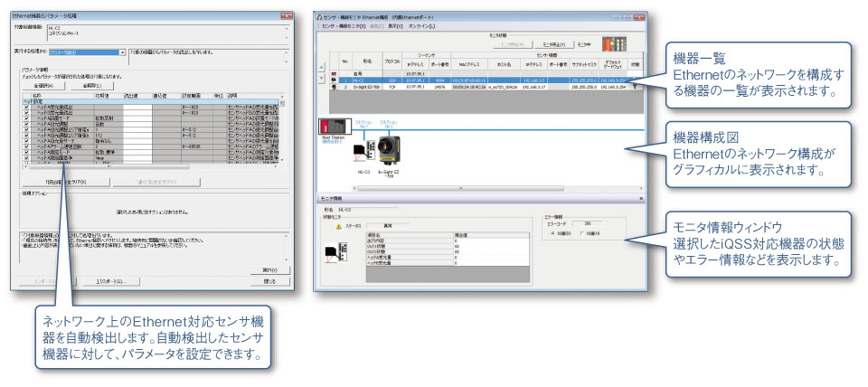This screenshot has width=868, height=387.
Task: Close the モニタ情報 panel with its X
Action: point(640,197)
